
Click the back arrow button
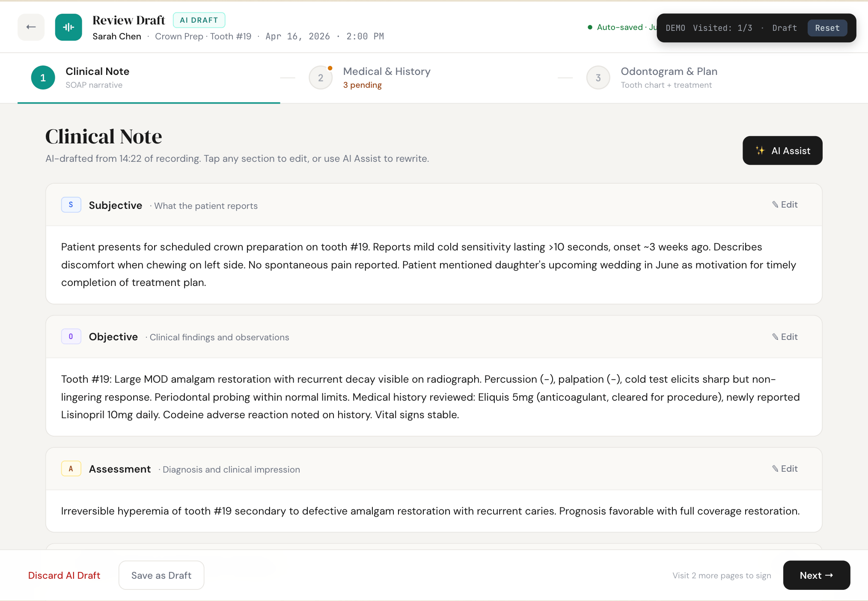[31, 27]
